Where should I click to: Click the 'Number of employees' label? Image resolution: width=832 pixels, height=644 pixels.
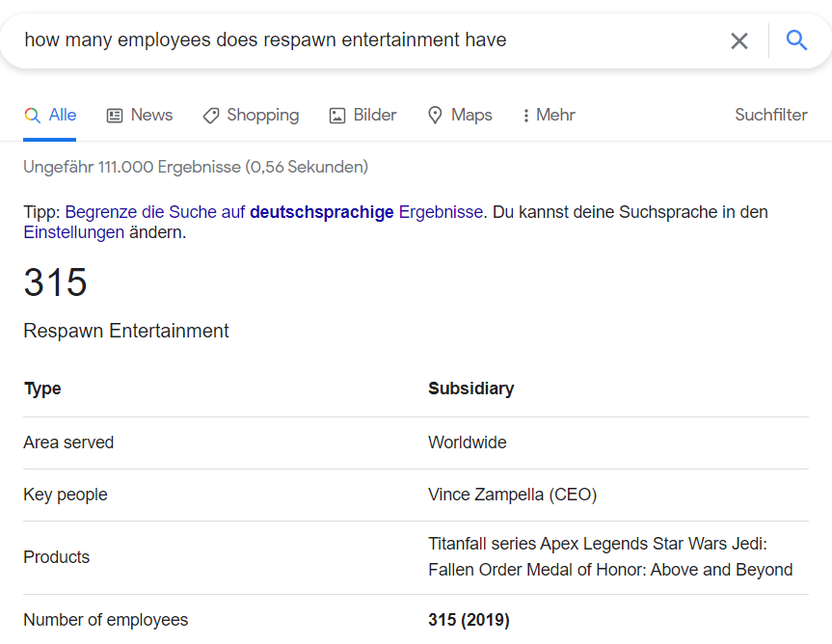pyautogui.click(x=106, y=620)
